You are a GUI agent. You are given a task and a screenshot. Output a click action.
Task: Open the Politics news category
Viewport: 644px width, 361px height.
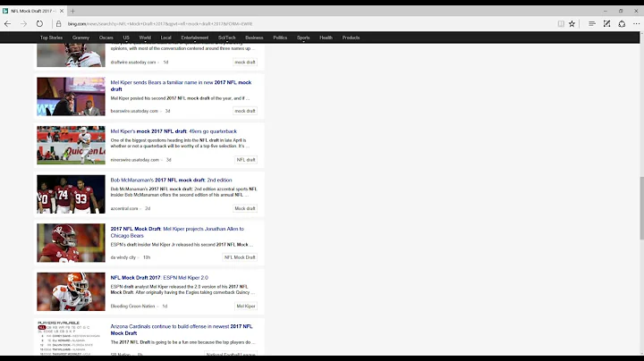(280, 38)
